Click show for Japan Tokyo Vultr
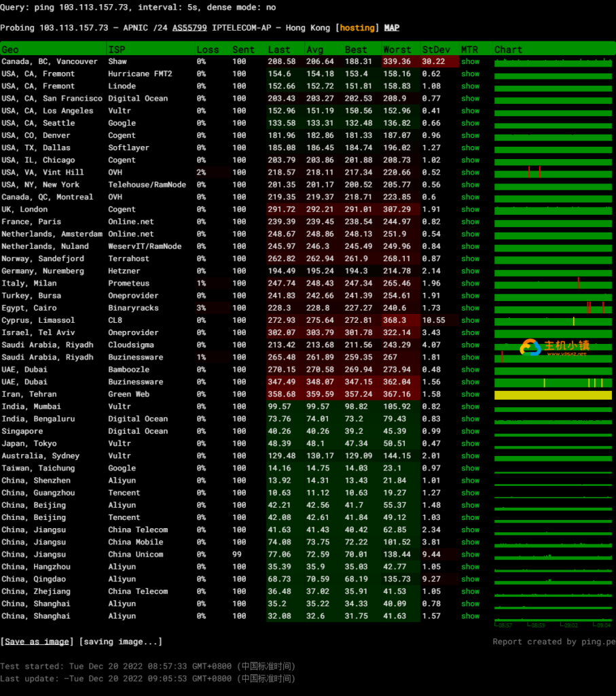Screen dimensions: 616x696 click(470, 443)
